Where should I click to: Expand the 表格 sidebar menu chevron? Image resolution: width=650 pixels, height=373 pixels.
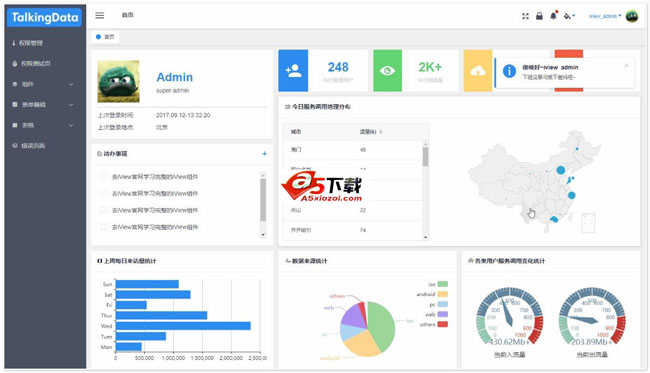pyautogui.click(x=71, y=125)
